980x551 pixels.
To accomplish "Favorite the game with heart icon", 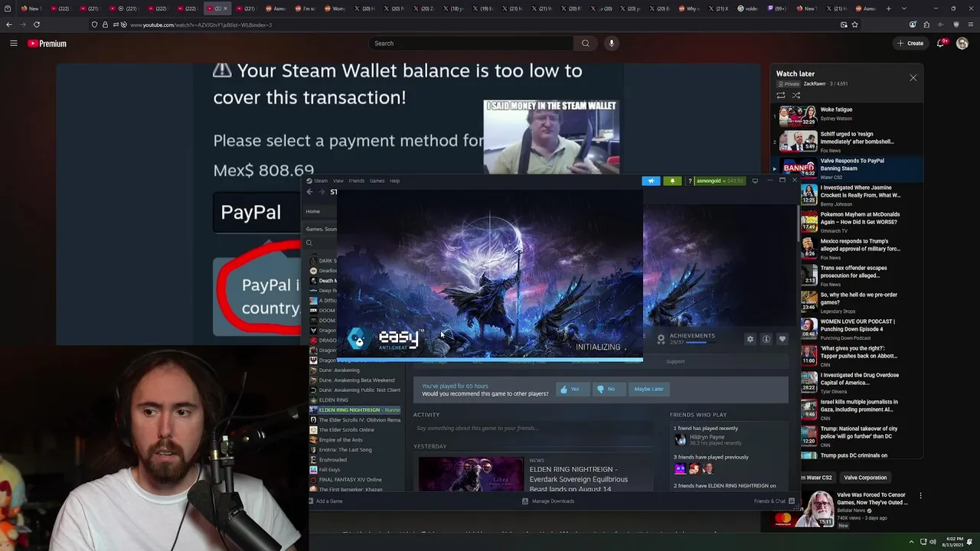I will (x=782, y=339).
